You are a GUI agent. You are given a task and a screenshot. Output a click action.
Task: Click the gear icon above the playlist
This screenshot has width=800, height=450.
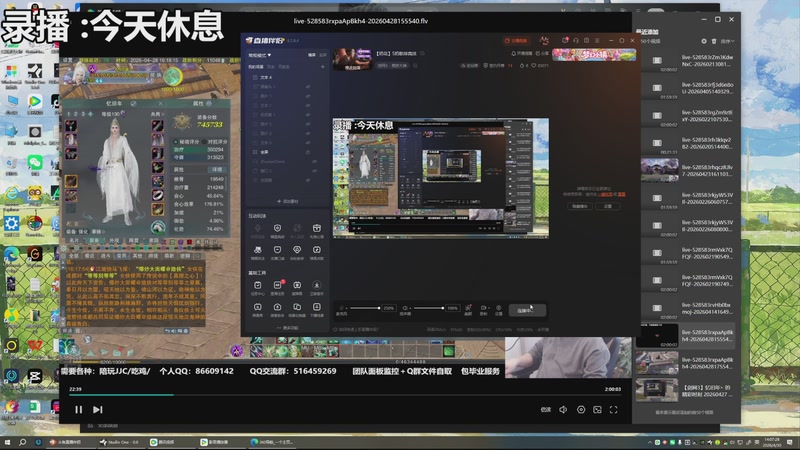click(704, 41)
